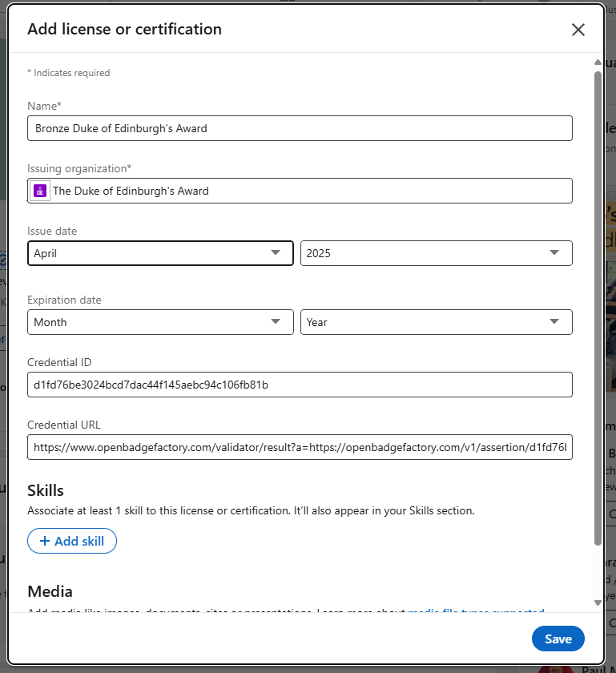Close the Add license or certification dialog

pos(578,30)
